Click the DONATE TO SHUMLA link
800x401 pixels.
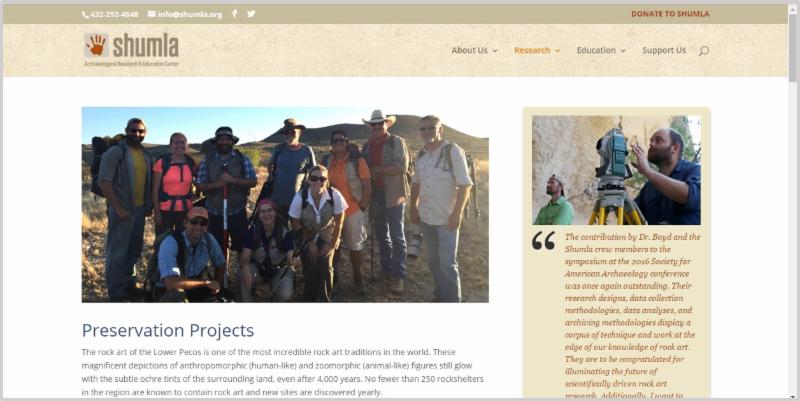[x=670, y=14]
